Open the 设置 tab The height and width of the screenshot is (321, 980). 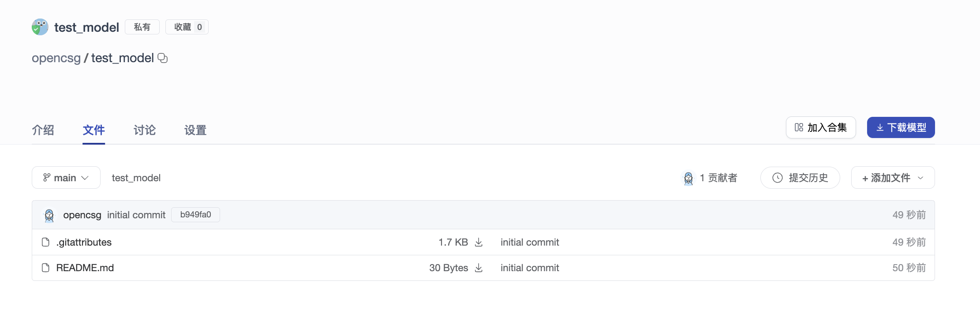[x=195, y=130]
